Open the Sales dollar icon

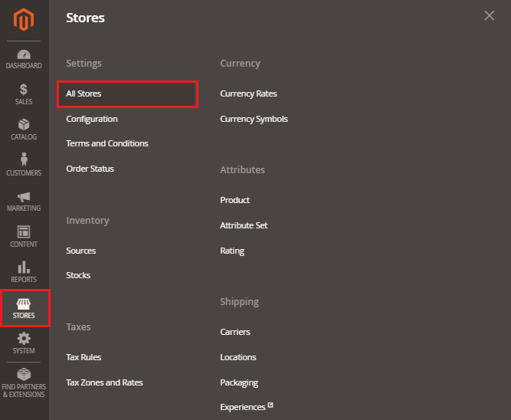point(24,90)
